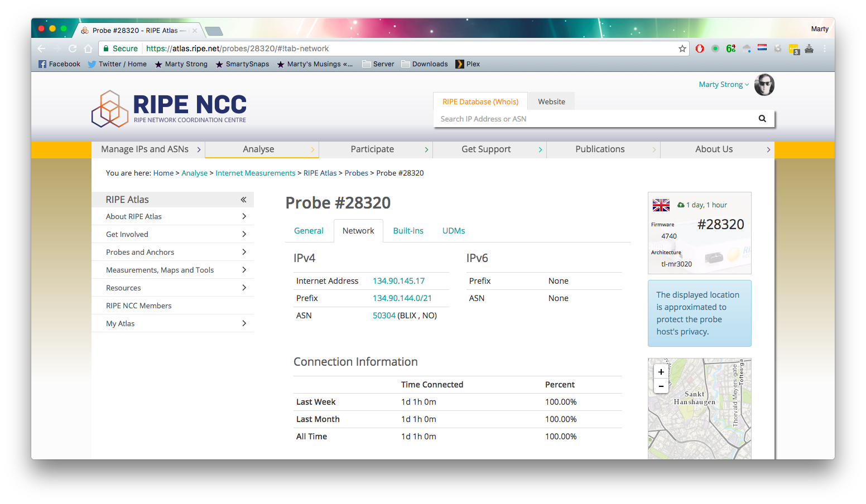Select the RIPE Database (Whois) search tab
The width and height of the screenshot is (866, 504).
pos(480,101)
